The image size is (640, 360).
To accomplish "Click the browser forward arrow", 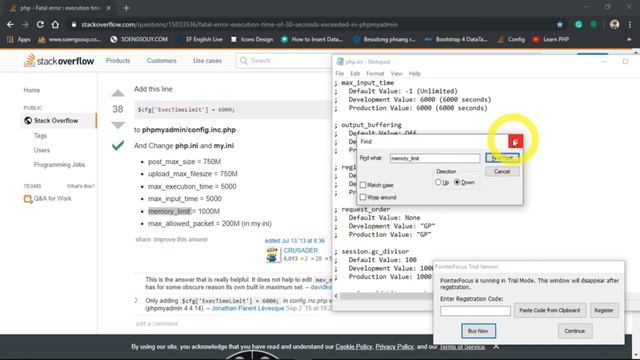I will tap(25, 24).
